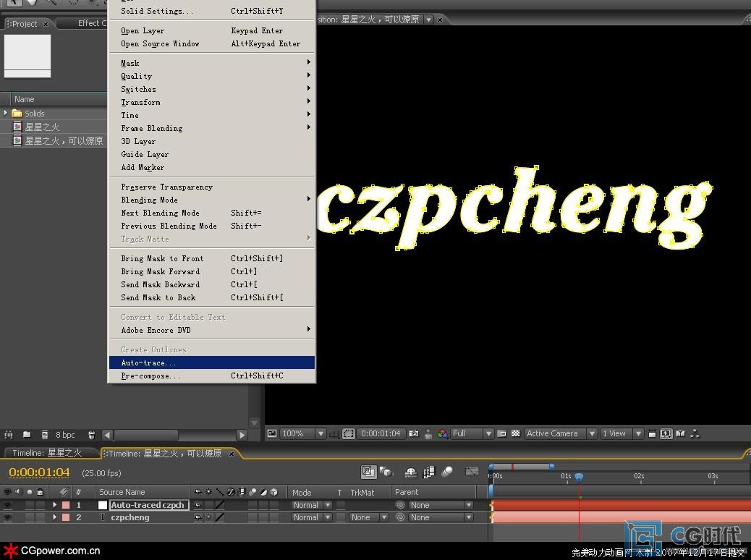Open the RGB channel display icon
Screen dimensions: 751x560
coord(443,434)
